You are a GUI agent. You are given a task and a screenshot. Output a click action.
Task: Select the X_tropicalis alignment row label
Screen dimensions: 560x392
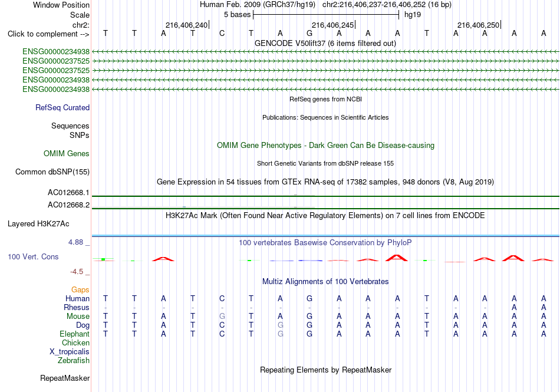click(x=70, y=352)
